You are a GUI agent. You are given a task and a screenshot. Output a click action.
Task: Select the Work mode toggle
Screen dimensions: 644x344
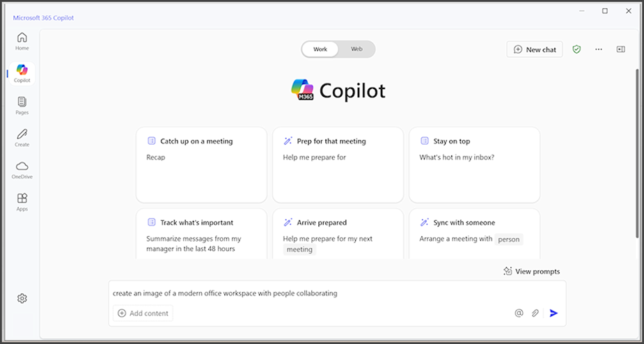[x=320, y=49]
